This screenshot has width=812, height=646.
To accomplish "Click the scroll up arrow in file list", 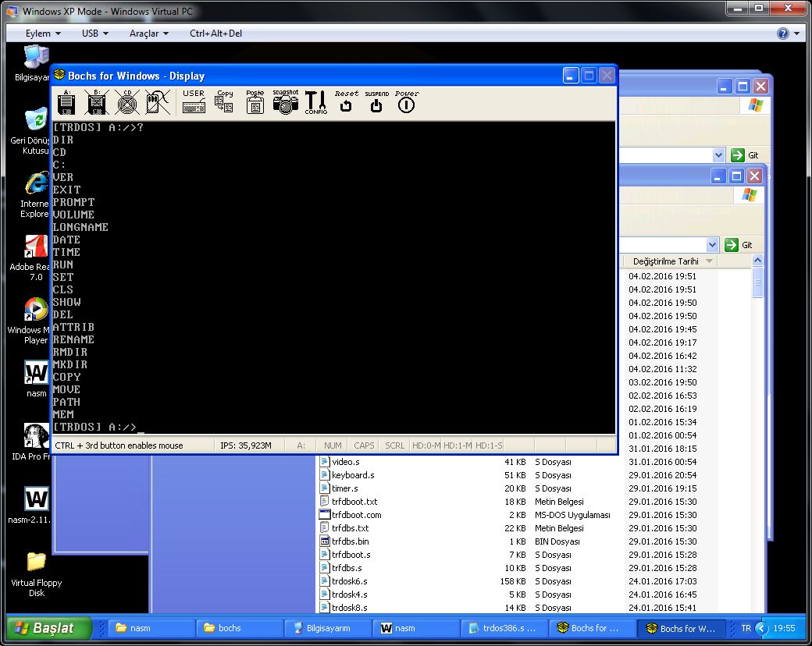I will (757, 261).
